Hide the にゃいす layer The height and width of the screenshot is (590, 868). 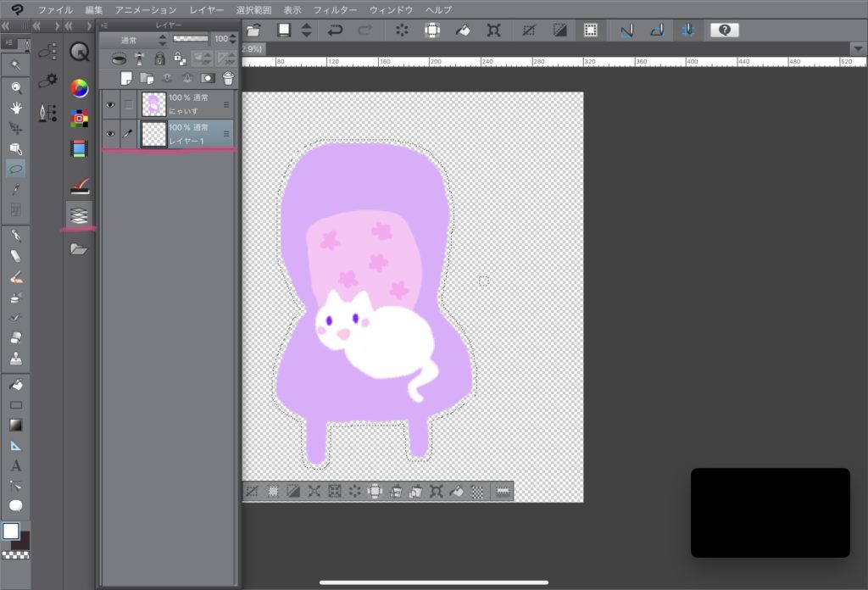(x=109, y=104)
